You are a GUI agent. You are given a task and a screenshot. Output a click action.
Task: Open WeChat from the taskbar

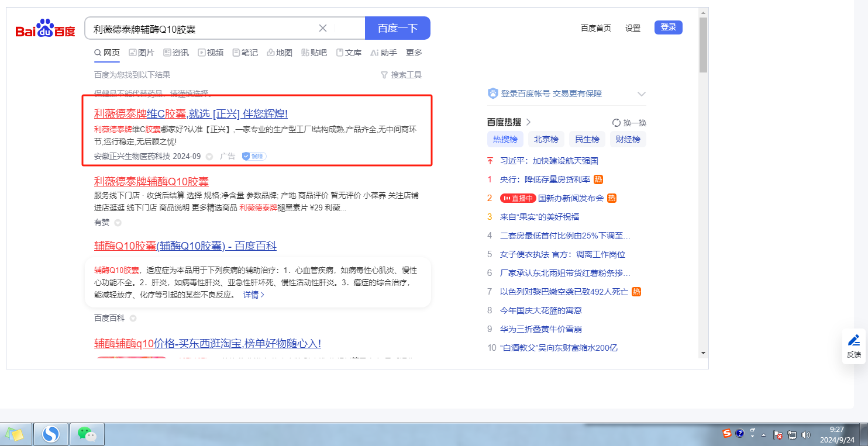(87, 434)
